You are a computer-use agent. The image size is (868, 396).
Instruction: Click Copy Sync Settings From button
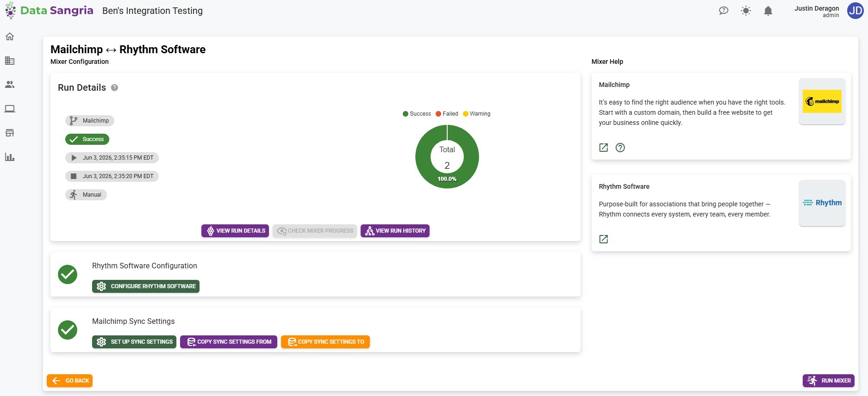point(229,342)
